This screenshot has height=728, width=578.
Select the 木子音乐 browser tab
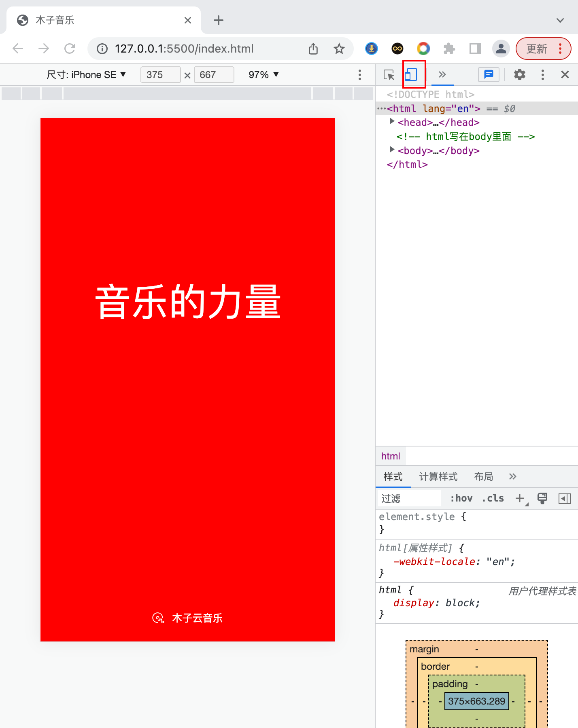tap(104, 20)
